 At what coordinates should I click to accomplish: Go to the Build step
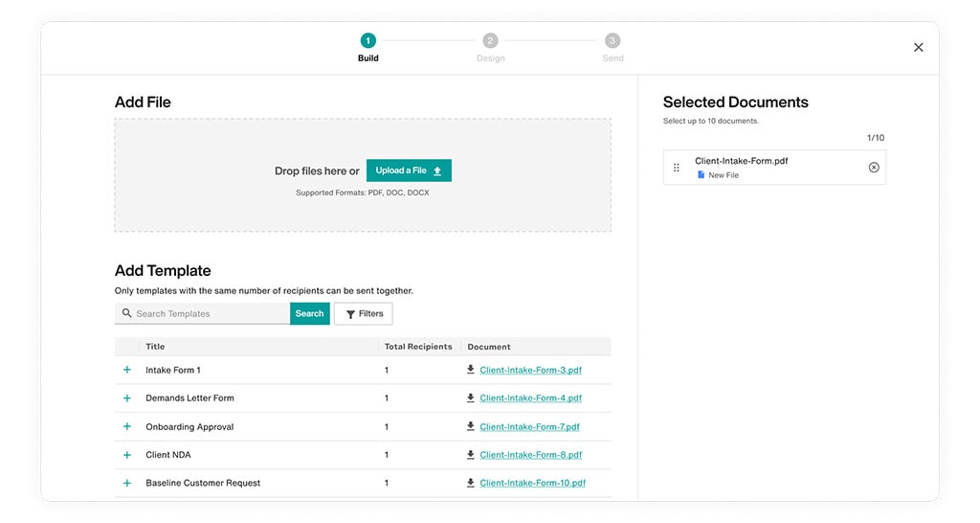coord(368,41)
